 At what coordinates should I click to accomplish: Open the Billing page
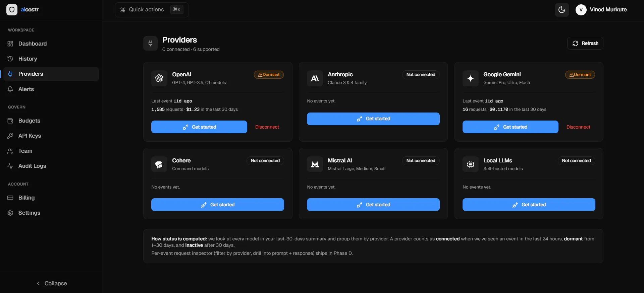(51, 198)
